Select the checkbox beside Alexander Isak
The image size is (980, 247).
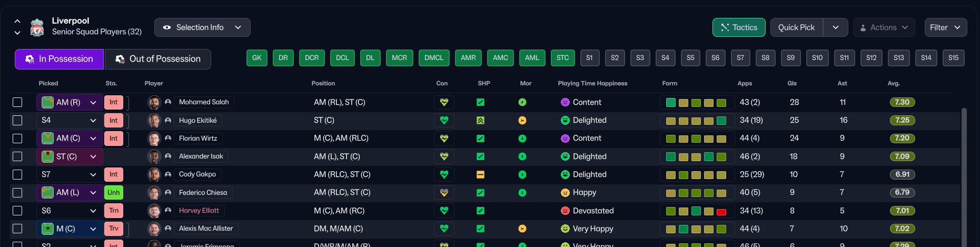[17, 156]
